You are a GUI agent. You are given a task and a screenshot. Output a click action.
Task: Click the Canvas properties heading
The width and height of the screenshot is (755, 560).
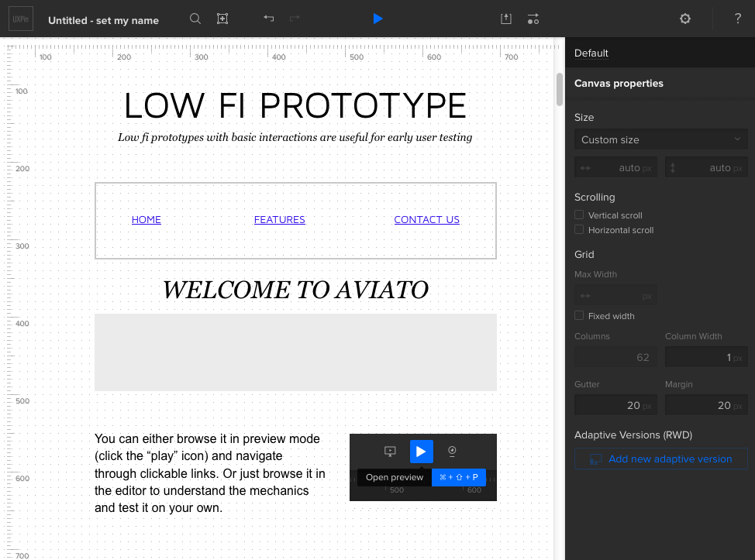[x=619, y=83]
